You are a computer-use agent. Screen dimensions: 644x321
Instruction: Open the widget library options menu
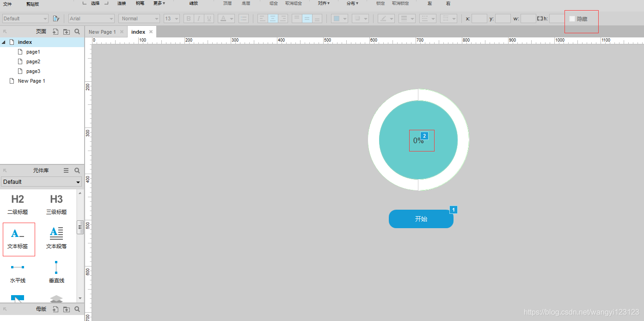66,170
